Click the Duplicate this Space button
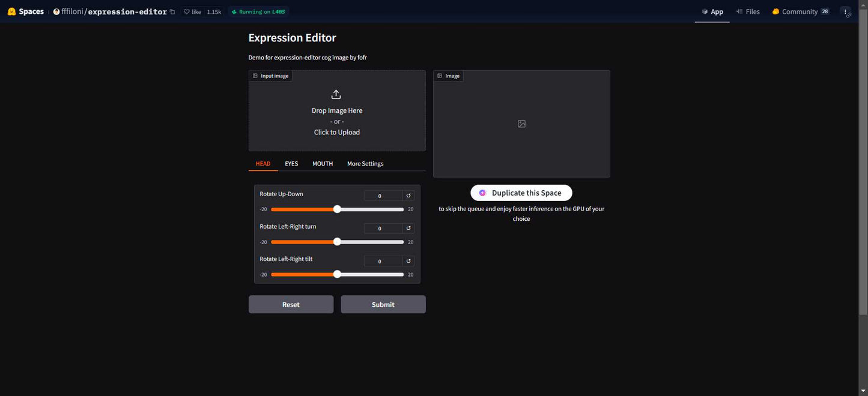868x396 pixels. 521,193
